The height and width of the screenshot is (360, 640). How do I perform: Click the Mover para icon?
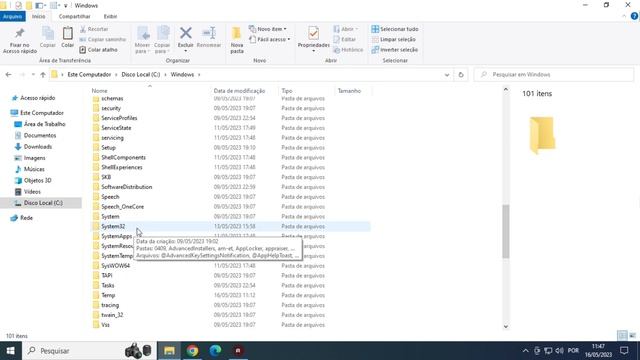point(142,40)
